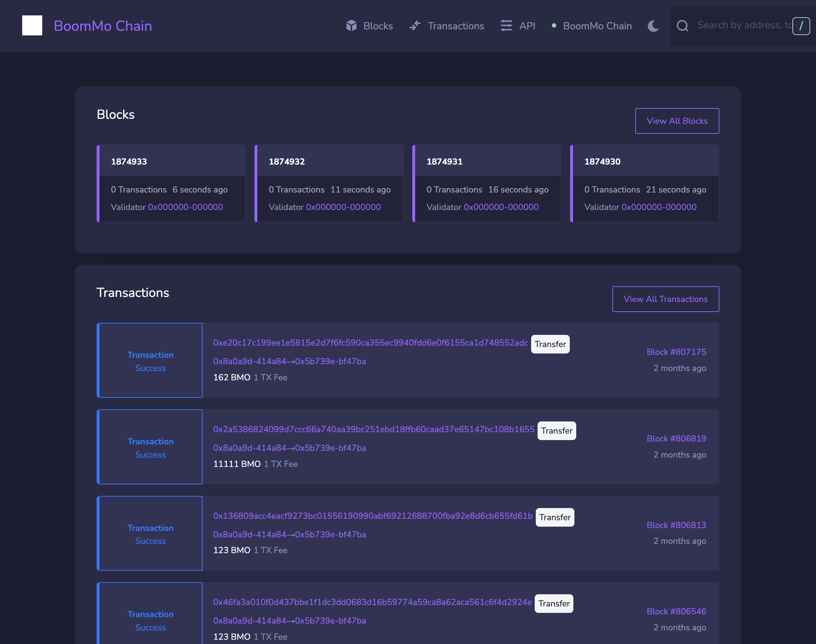Image resolution: width=816 pixels, height=644 pixels.
Task: Open the Block #807175 link
Action: 676,352
